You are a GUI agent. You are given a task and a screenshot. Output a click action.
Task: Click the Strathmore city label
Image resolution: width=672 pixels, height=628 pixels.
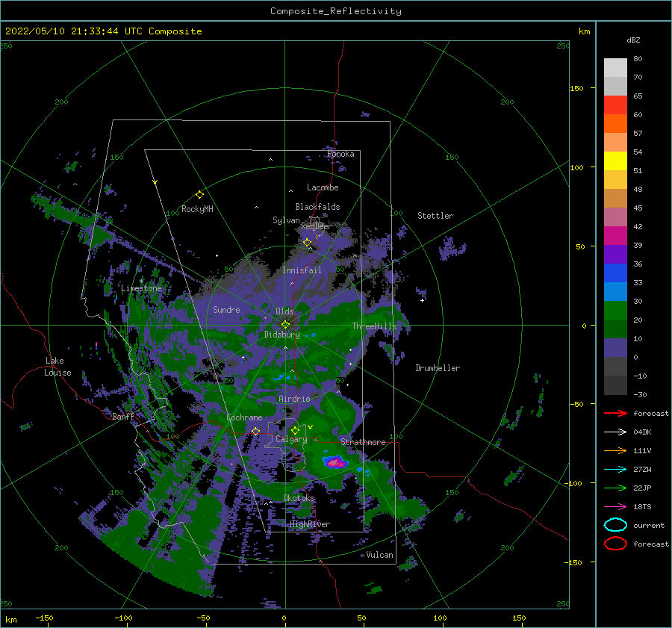tap(363, 442)
